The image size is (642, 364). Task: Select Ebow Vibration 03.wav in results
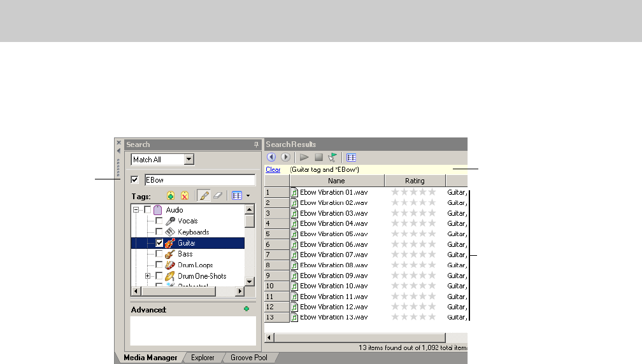(334, 213)
